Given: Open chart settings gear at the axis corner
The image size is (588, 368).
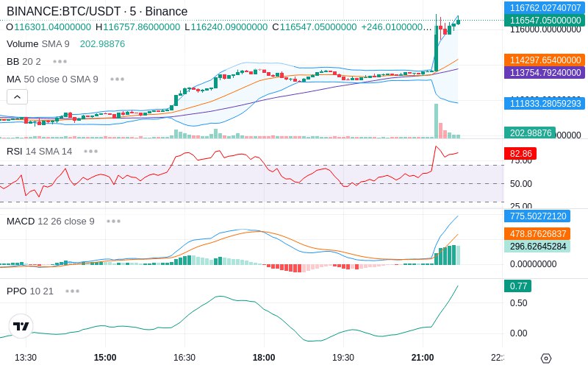Looking at the screenshot, I should coord(546,358).
